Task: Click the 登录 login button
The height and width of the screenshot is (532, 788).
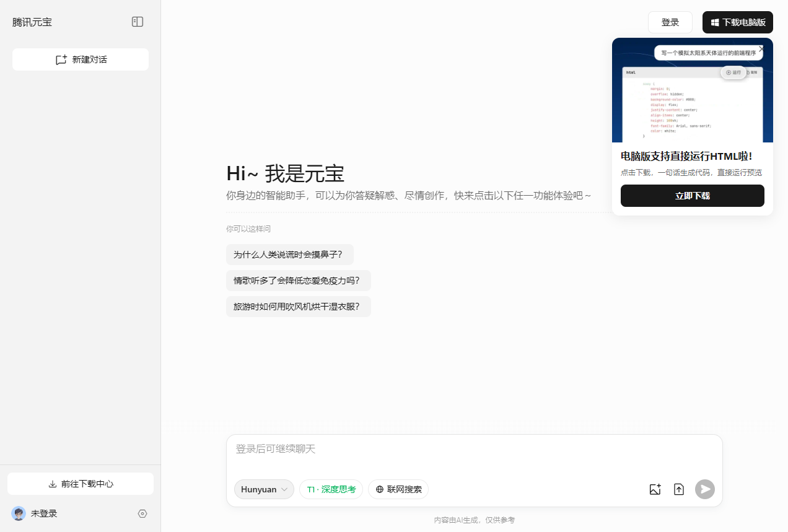Action: pyautogui.click(x=670, y=22)
